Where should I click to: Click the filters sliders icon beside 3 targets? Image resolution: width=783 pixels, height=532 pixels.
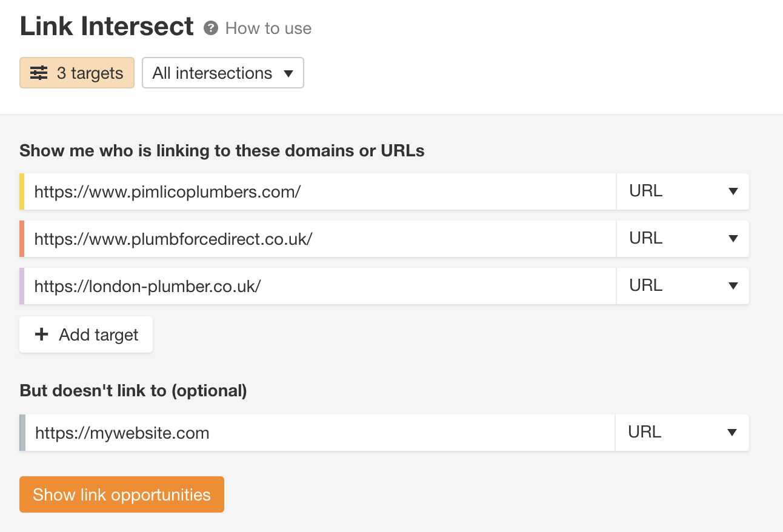tap(39, 73)
